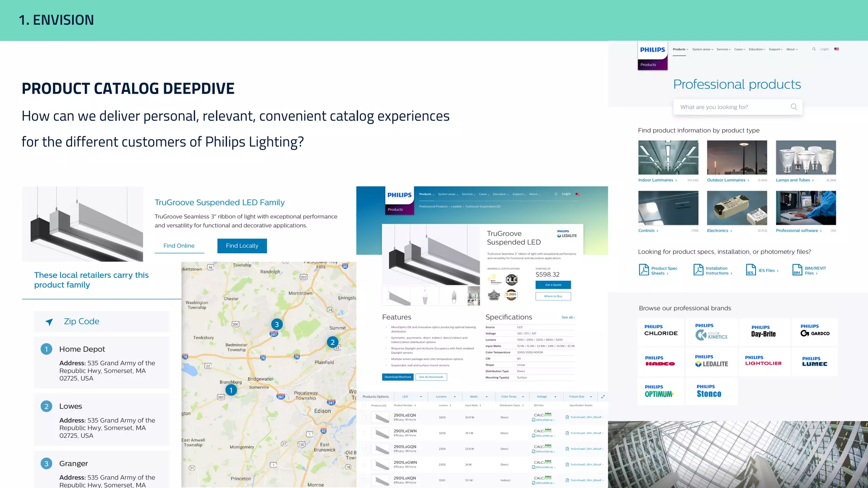Screen dimensions: 868x488
Task: Open See all link beside Specifications
Action: 568,317
